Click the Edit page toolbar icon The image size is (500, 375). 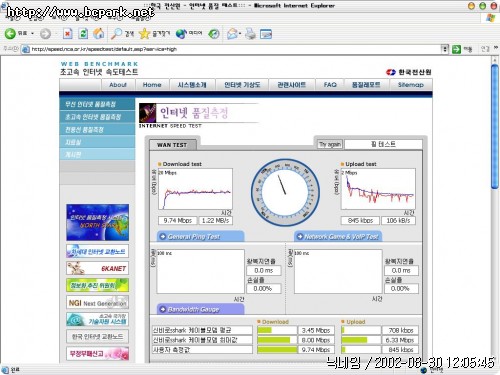266,33
